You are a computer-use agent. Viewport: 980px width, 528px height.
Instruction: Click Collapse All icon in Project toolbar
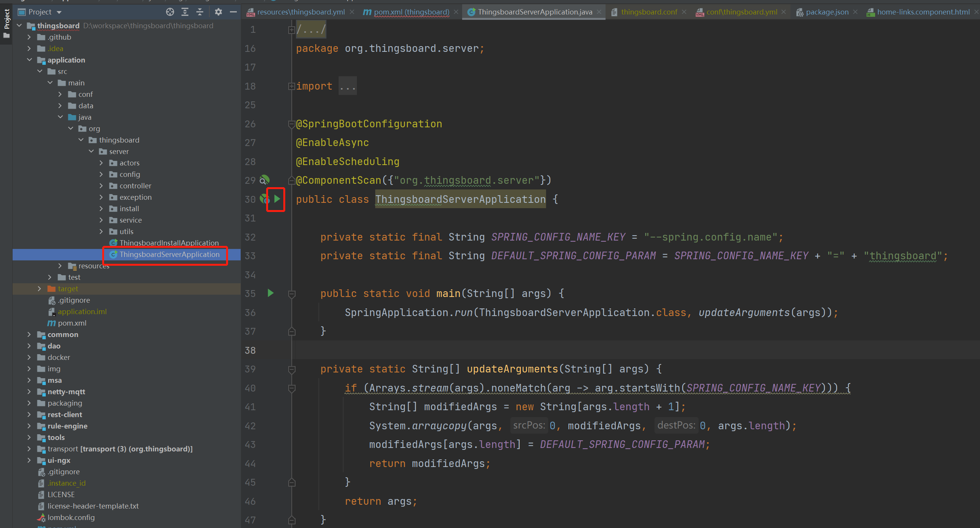coord(200,12)
